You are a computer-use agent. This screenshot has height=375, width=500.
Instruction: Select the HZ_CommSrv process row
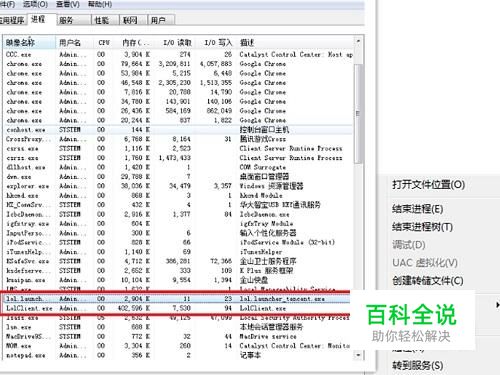pos(178,205)
